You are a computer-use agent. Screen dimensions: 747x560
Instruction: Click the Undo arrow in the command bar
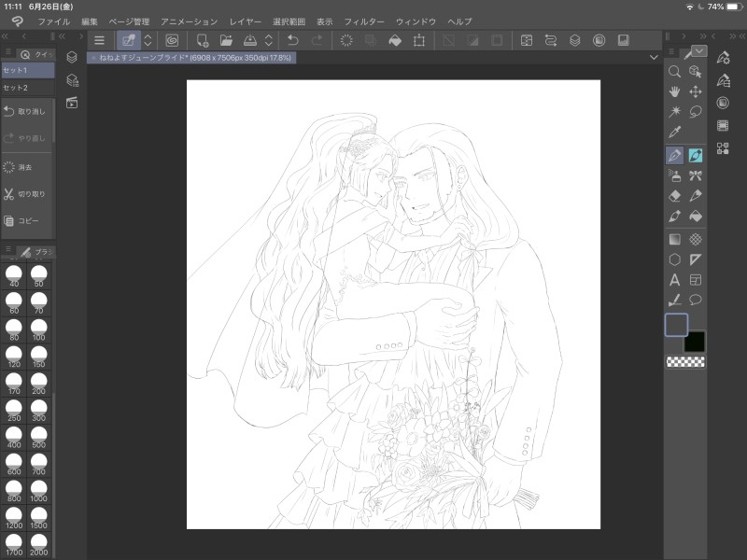pyautogui.click(x=293, y=40)
